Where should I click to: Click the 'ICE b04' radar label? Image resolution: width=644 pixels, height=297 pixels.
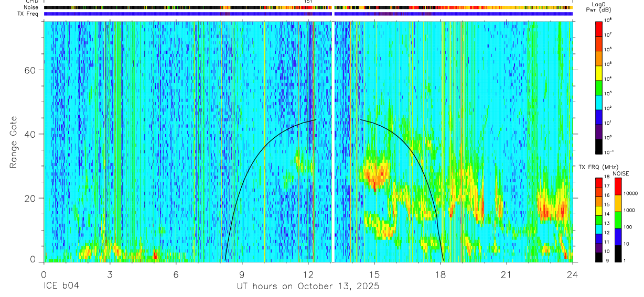pos(62,287)
